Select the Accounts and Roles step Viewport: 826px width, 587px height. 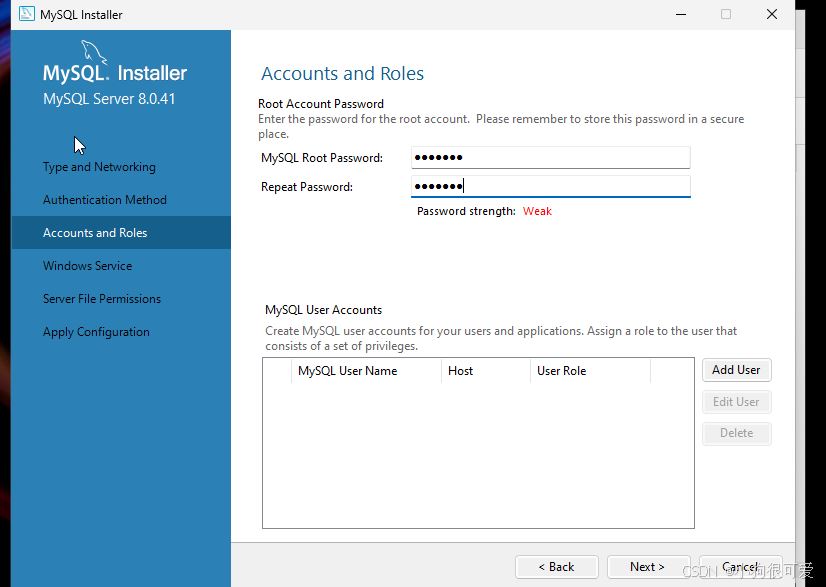pyautogui.click(x=121, y=232)
